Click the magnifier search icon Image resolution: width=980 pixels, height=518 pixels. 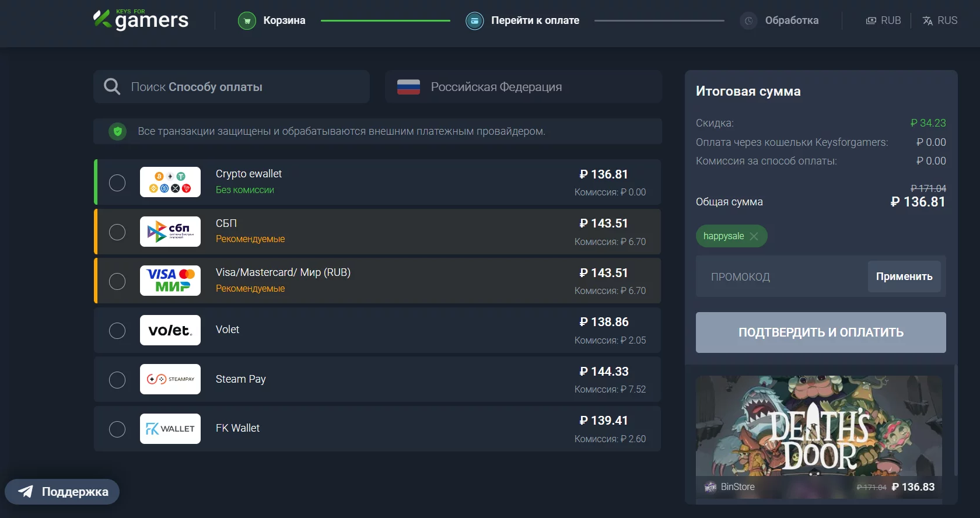(112, 87)
